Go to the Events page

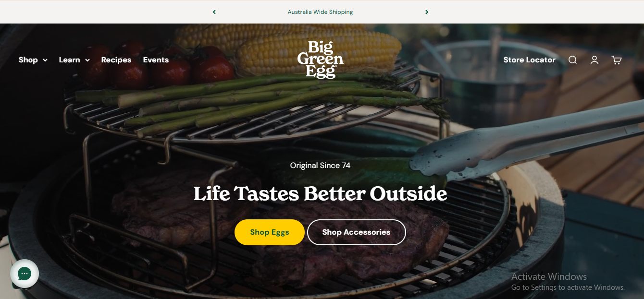(156, 60)
